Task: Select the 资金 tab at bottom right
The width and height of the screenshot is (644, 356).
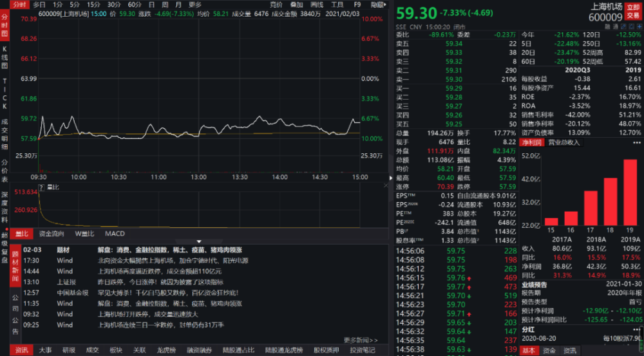Action: point(549,351)
